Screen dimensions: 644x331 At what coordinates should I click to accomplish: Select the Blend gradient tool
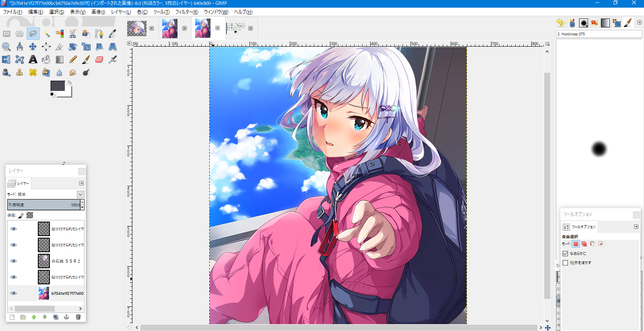pyautogui.click(x=60, y=60)
